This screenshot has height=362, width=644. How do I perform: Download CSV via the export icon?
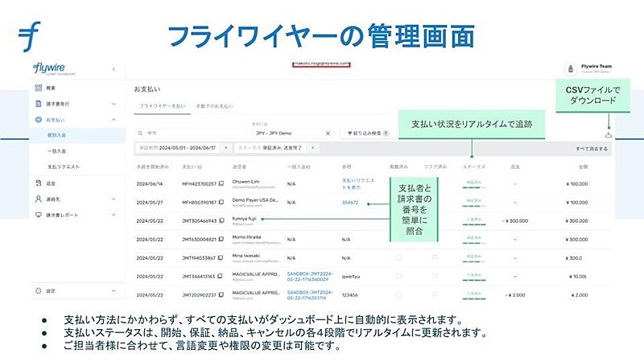point(609,134)
